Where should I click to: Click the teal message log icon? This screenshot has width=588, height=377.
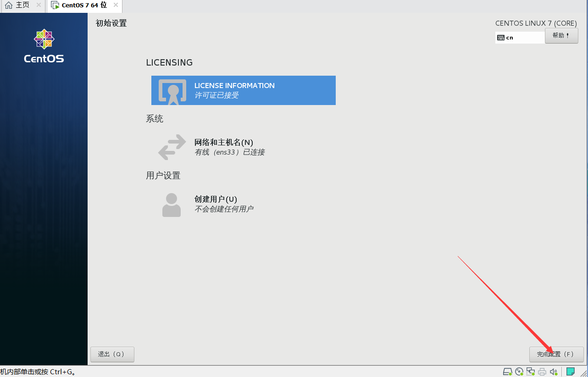570,371
